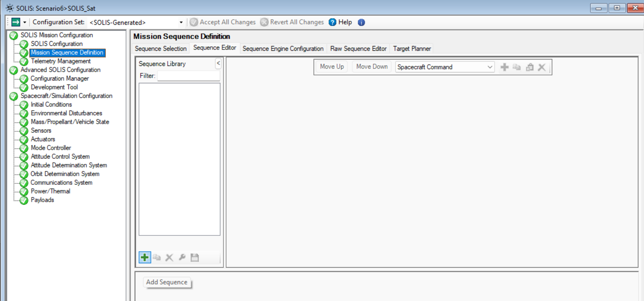Open the Spacecraft Command type dropdown

[490, 67]
